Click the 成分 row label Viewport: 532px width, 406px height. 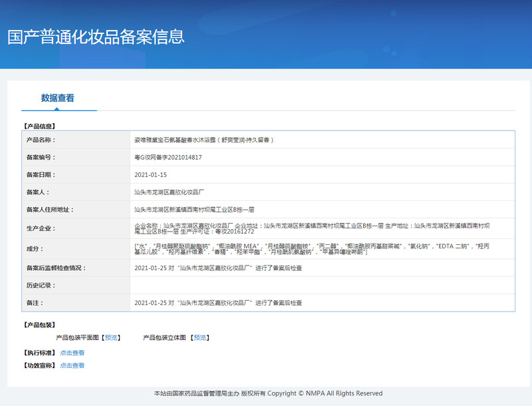tap(35, 248)
